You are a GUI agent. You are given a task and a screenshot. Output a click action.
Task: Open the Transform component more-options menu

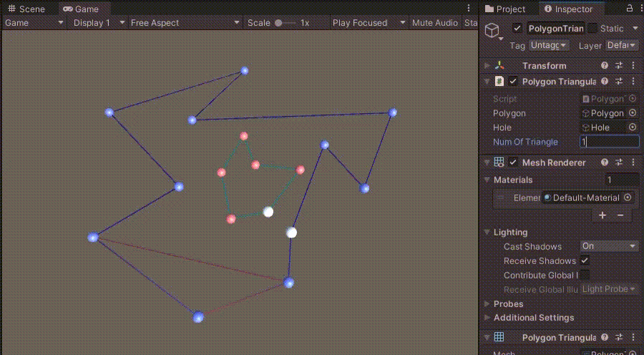click(633, 65)
